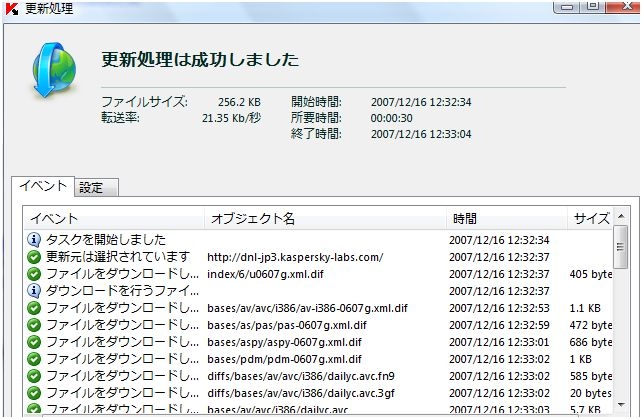Click info icon beside ダウンロードを行うファイ…

pos(34,291)
